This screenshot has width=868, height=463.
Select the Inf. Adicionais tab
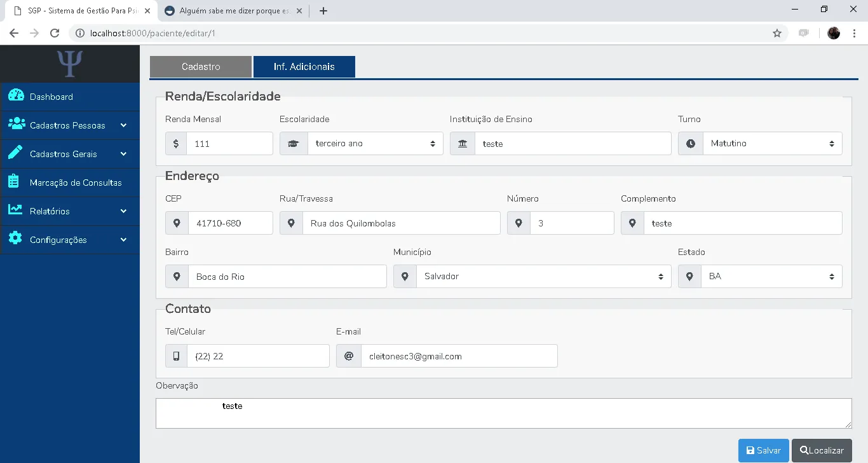(x=304, y=67)
